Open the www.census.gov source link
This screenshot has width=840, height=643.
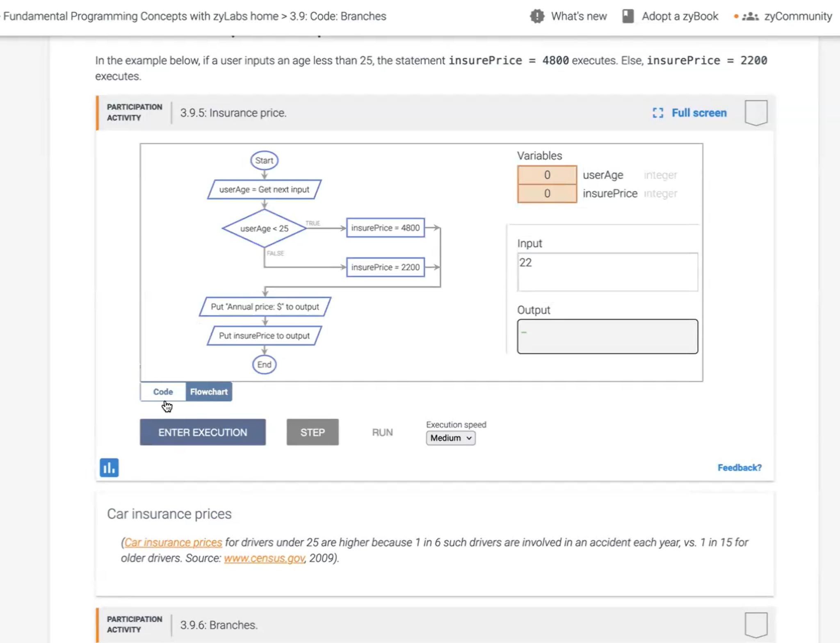[264, 558]
